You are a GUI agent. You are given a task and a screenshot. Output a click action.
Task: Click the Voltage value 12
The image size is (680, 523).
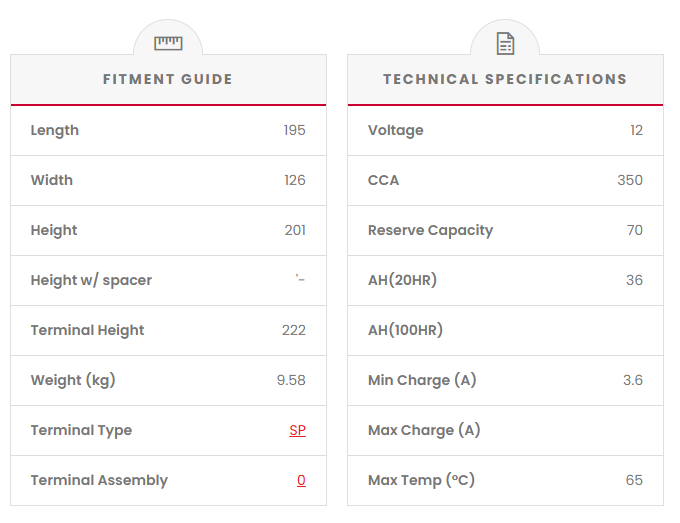tap(636, 130)
